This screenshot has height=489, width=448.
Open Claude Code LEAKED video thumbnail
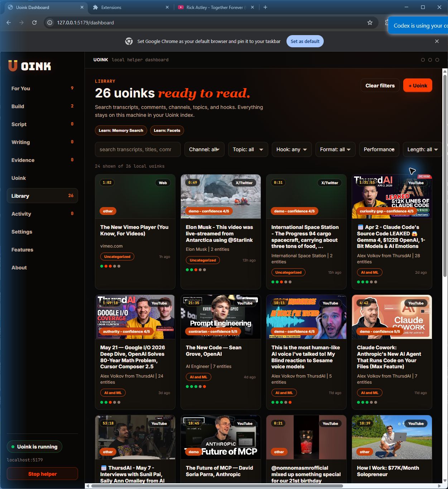pyautogui.click(x=392, y=196)
